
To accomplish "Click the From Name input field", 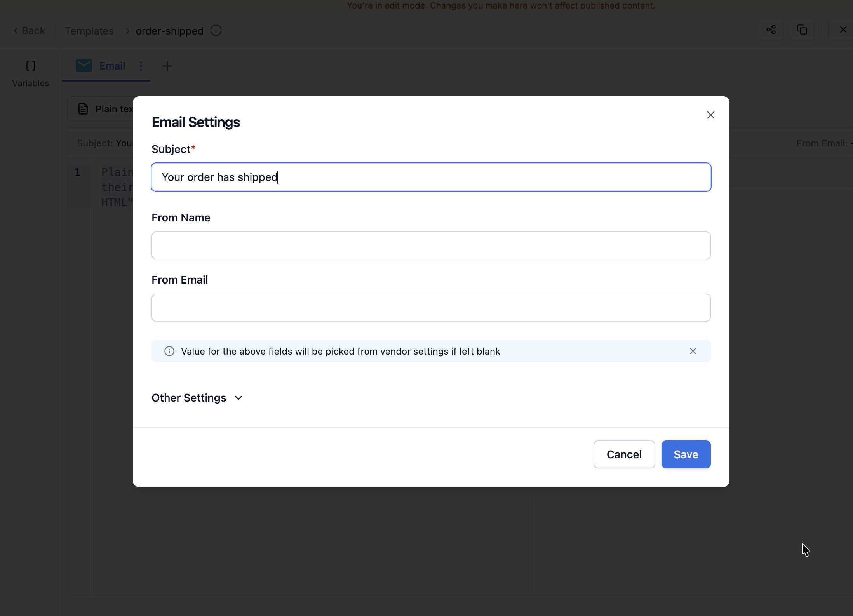I will pos(431,245).
